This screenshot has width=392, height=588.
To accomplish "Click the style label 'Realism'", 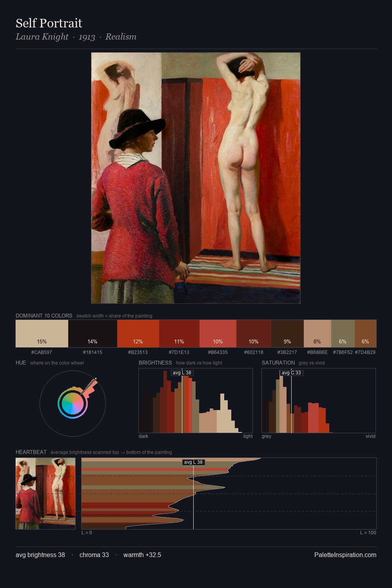I will point(121,37).
